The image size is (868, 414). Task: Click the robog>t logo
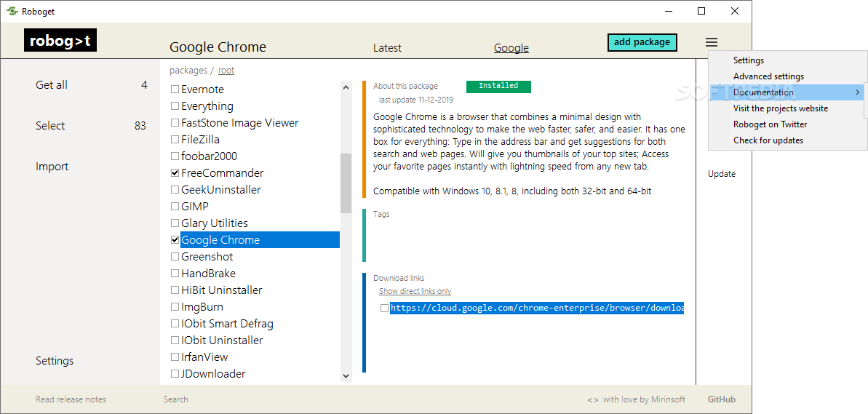pos(60,40)
